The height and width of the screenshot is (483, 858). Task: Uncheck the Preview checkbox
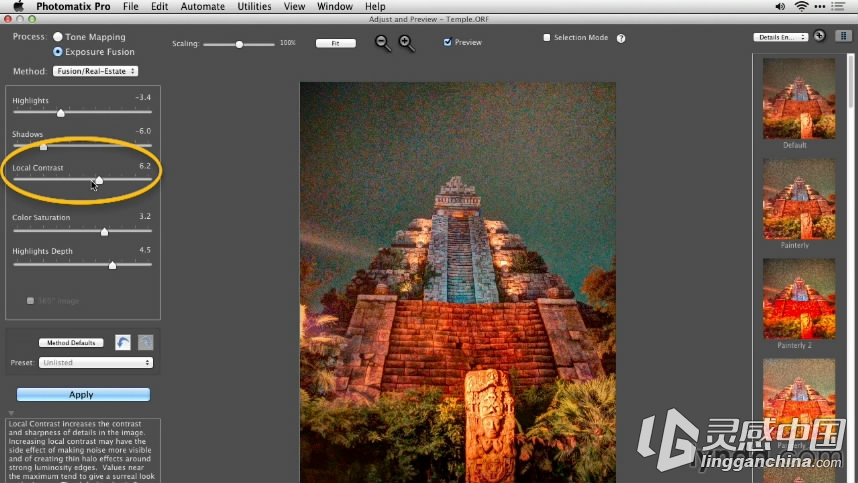(447, 42)
